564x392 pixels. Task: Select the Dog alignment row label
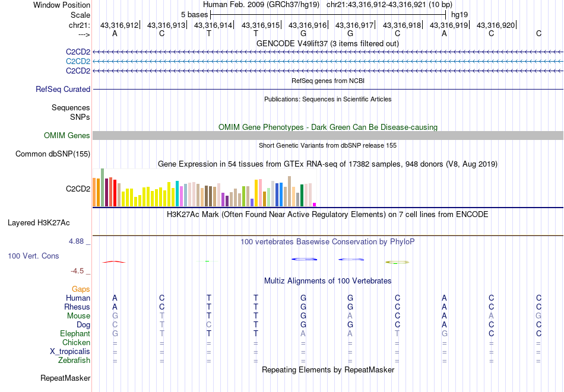point(84,325)
